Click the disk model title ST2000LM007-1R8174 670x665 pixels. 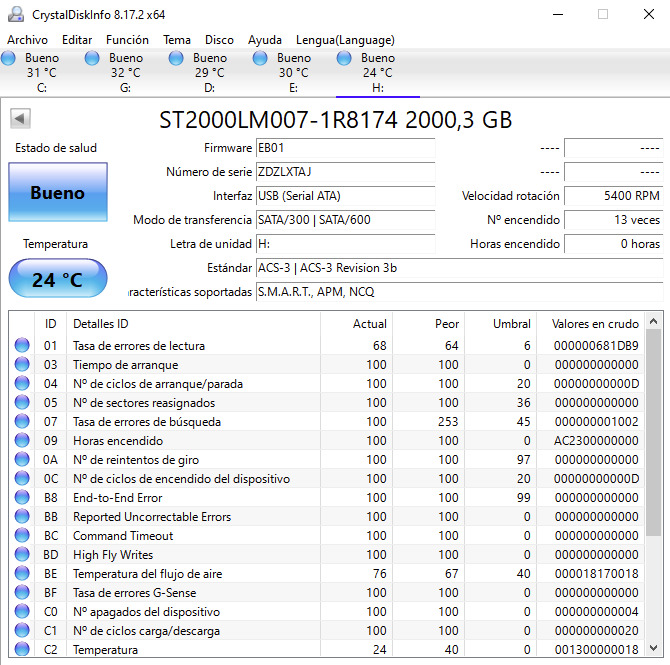pos(335,119)
